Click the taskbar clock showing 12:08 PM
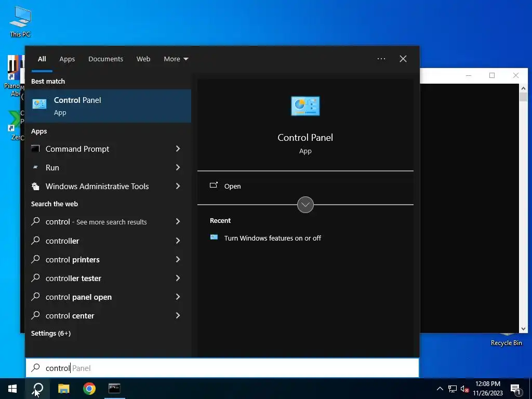This screenshot has height=399, width=532. click(x=487, y=389)
